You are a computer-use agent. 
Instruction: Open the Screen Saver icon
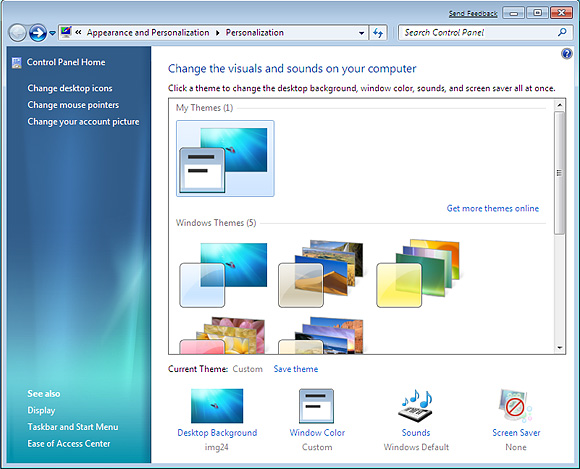(x=515, y=406)
